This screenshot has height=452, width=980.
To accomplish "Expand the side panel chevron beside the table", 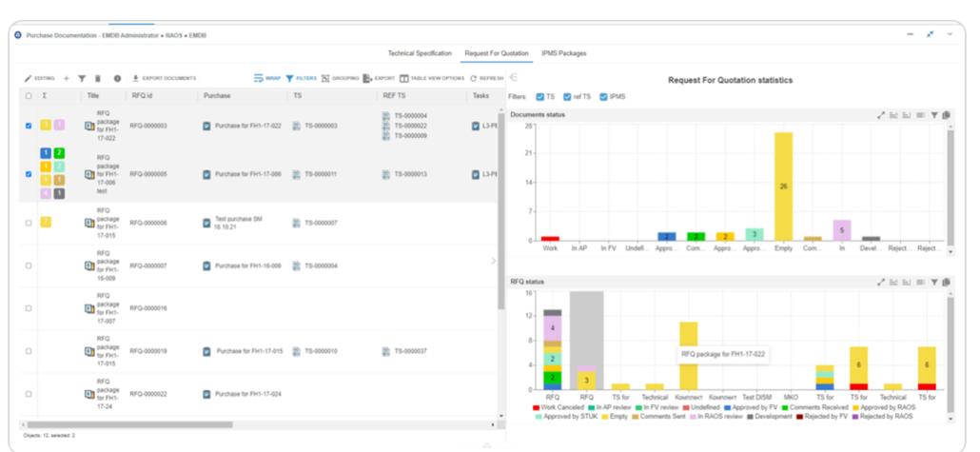I will (493, 261).
